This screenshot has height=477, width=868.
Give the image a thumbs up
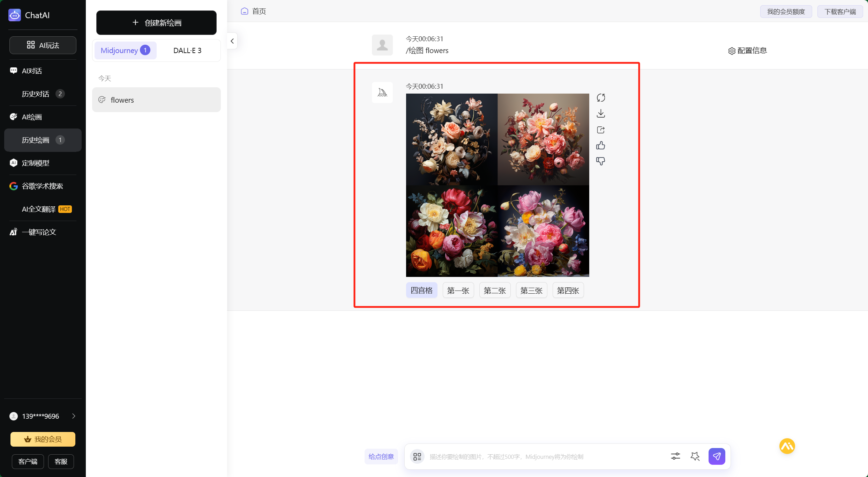[x=601, y=145]
